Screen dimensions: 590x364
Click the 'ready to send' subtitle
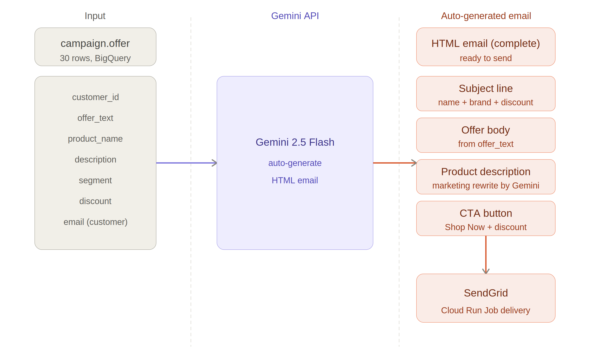[485, 58]
